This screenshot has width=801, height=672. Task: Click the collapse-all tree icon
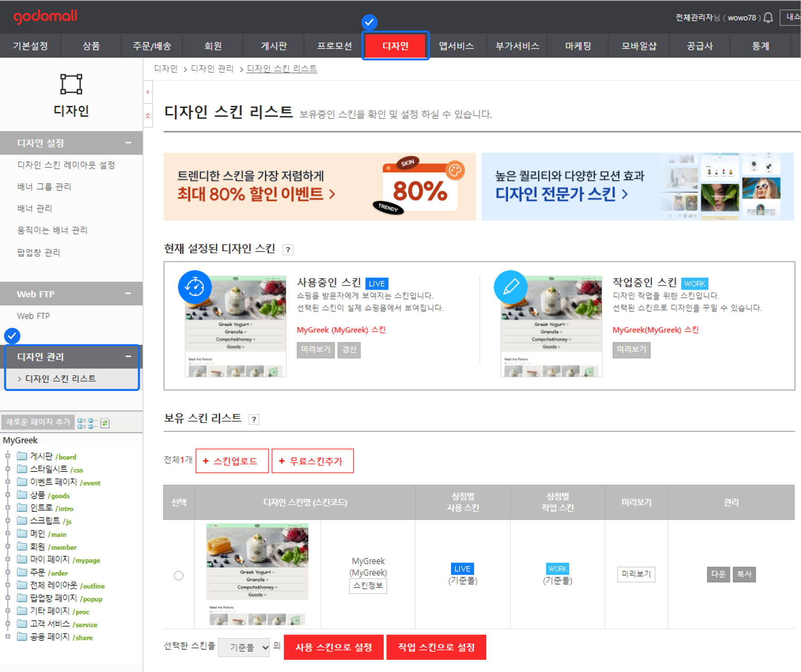pos(93,423)
